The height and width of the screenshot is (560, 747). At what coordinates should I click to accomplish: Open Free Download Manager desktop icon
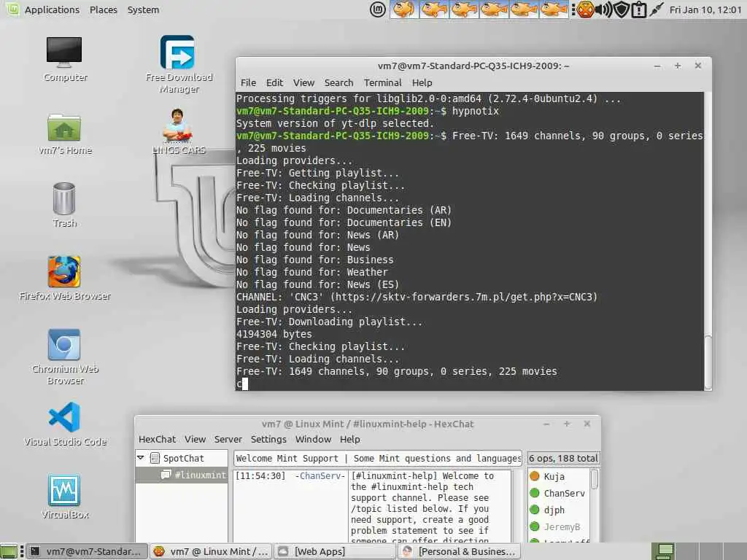[x=178, y=64]
